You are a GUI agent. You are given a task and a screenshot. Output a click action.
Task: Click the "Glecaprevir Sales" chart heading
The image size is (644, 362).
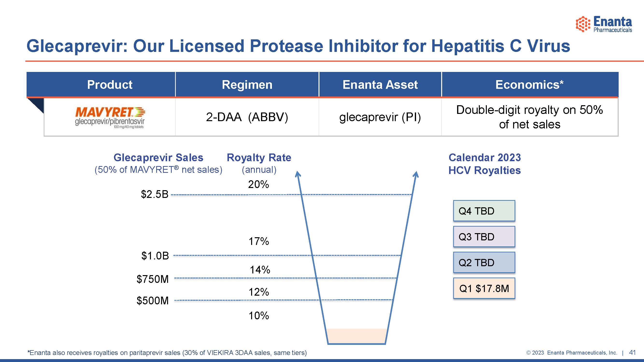158,157
